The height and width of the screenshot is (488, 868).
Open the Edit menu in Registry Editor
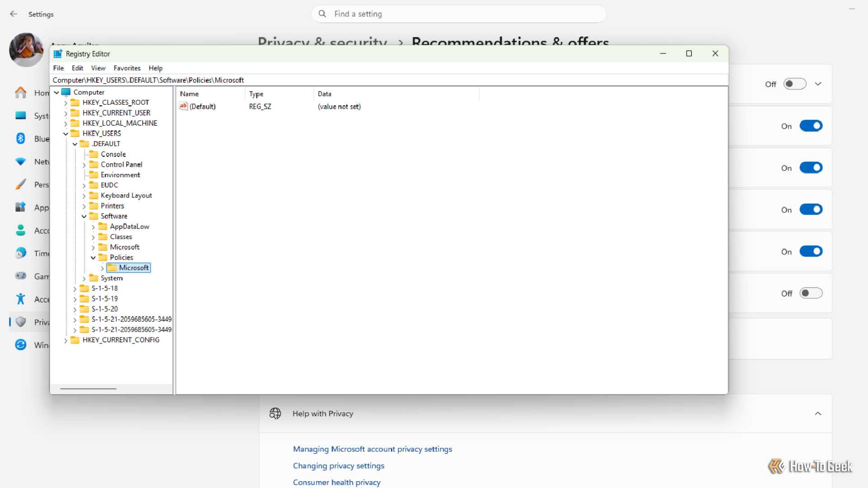(x=77, y=68)
